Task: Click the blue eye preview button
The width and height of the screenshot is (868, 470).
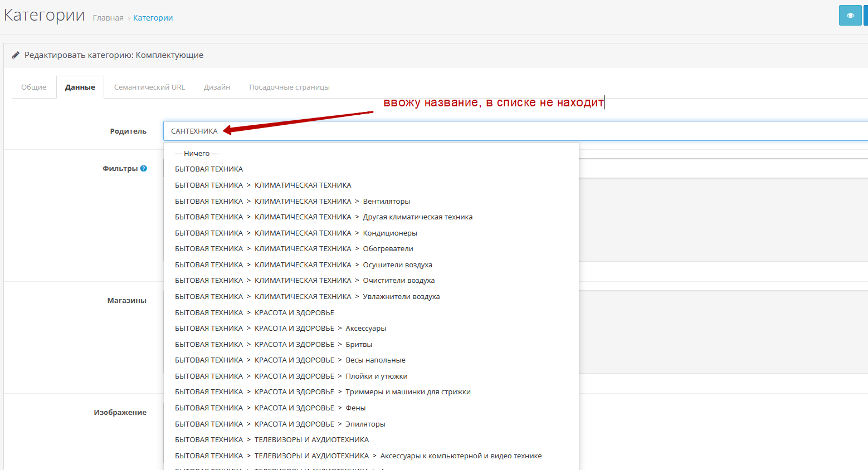Action: tap(850, 16)
